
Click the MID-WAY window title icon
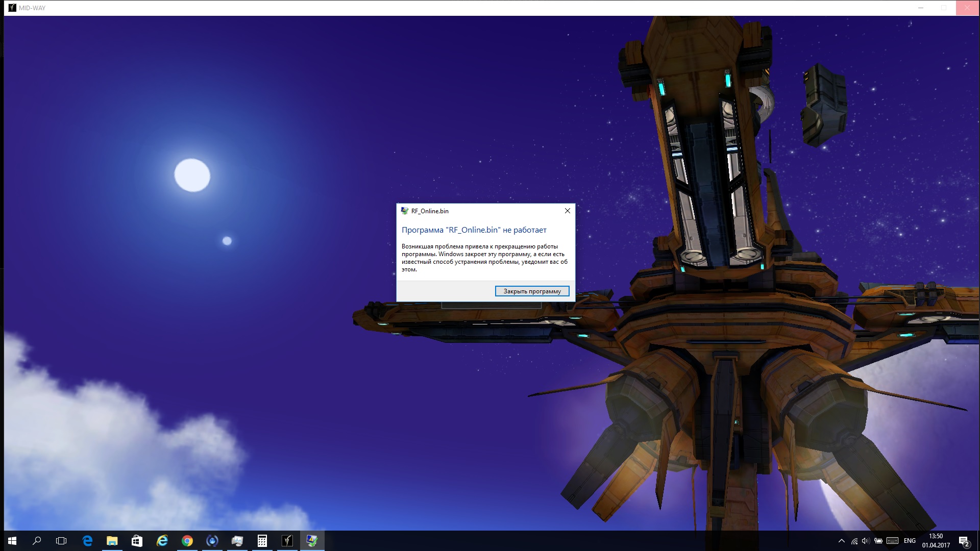tap(12, 8)
